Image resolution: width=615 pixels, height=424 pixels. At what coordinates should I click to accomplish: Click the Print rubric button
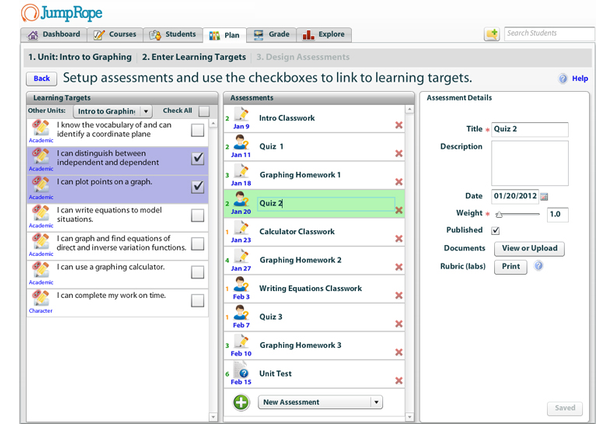510,266
